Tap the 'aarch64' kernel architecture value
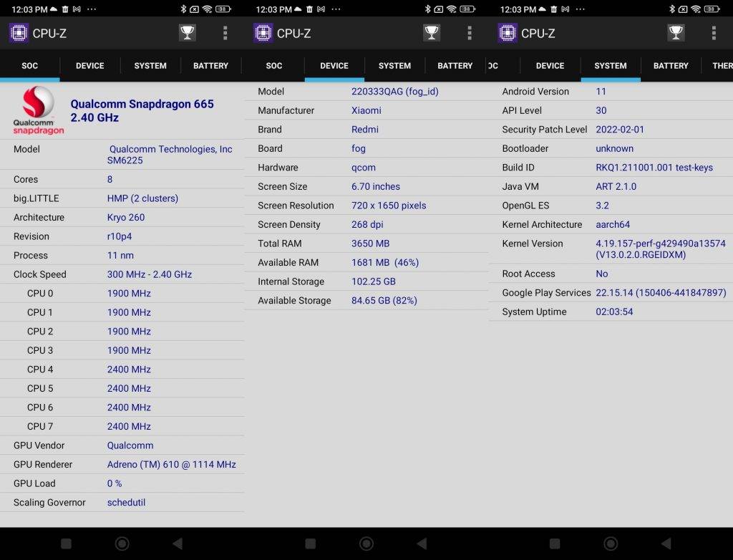The height and width of the screenshot is (560, 733). [613, 225]
